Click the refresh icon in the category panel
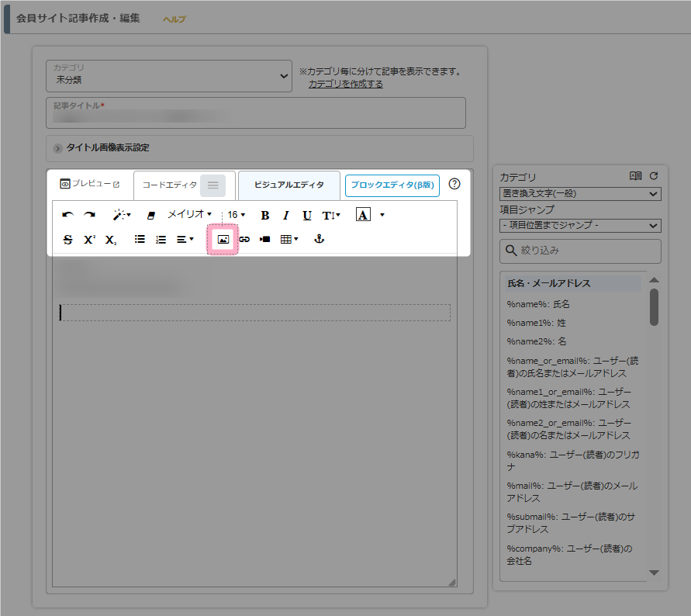 654,176
